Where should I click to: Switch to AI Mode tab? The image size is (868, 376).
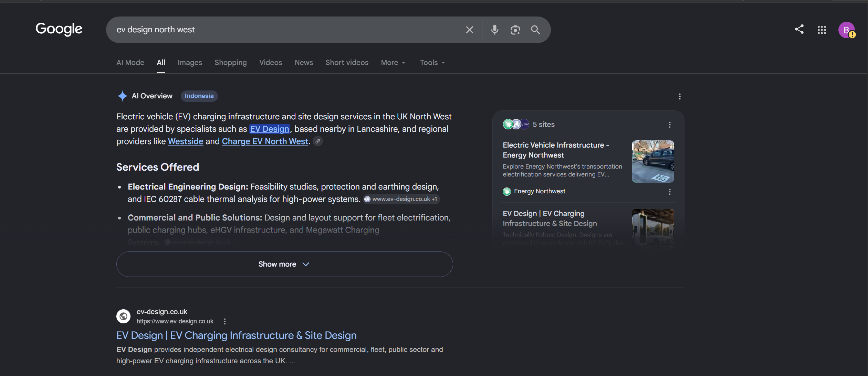(x=130, y=63)
